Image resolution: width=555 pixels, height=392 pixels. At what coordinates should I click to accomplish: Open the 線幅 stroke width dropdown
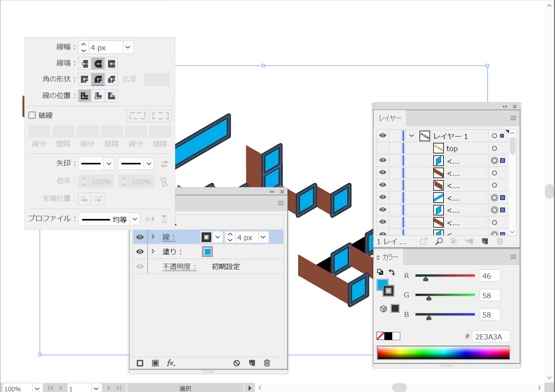point(128,47)
